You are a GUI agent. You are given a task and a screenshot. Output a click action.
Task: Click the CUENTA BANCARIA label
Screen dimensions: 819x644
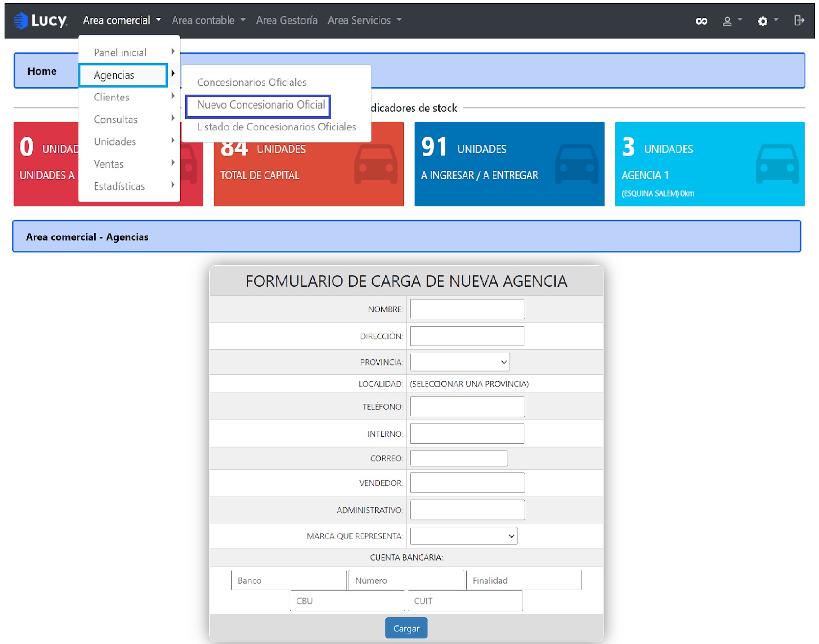coord(406,557)
